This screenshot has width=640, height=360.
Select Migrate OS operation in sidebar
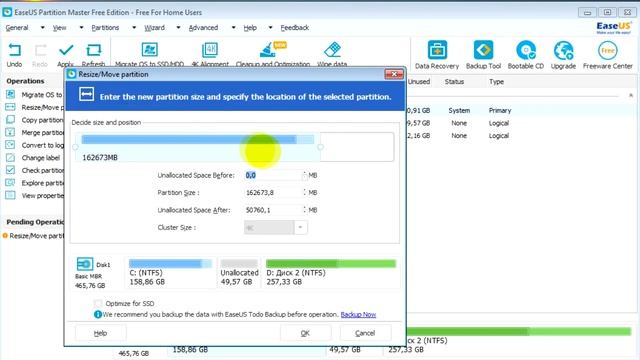pyautogui.click(x=35, y=95)
